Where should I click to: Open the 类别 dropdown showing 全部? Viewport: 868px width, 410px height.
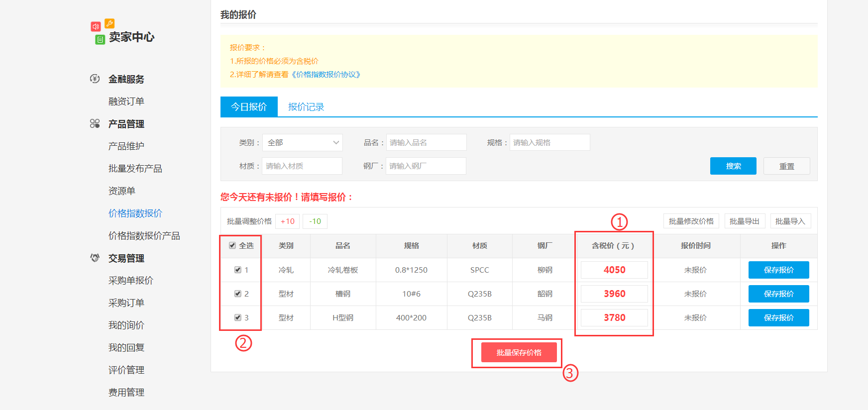pos(303,142)
